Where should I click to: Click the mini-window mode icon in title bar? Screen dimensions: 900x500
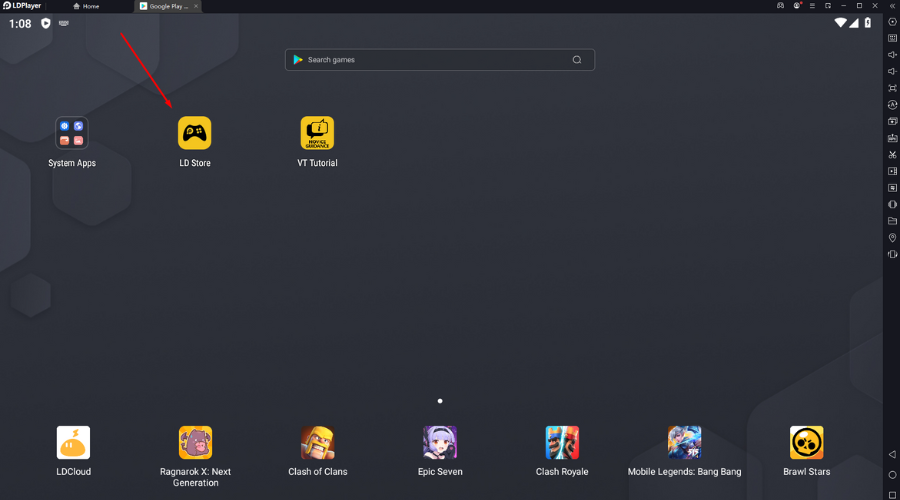[x=828, y=6]
